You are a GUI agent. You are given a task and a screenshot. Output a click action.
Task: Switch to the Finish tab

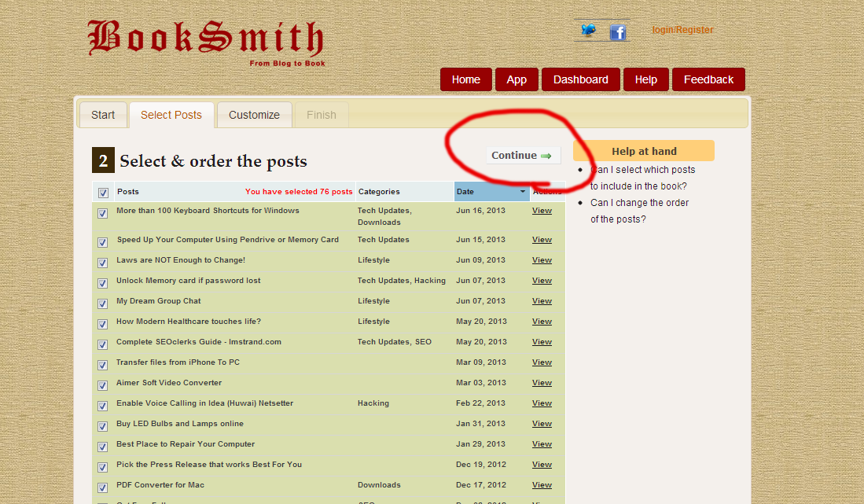(322, 115)
